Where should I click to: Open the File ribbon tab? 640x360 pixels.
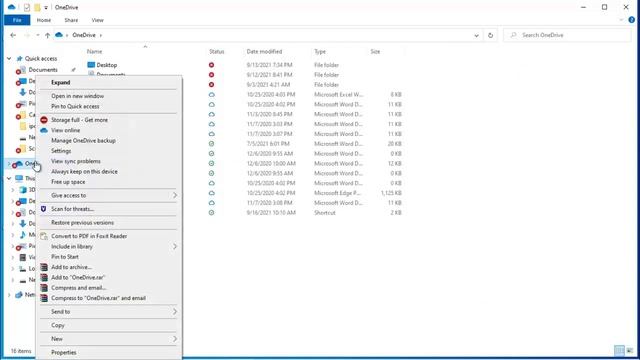pyautogui.click(x=17, y=20)
